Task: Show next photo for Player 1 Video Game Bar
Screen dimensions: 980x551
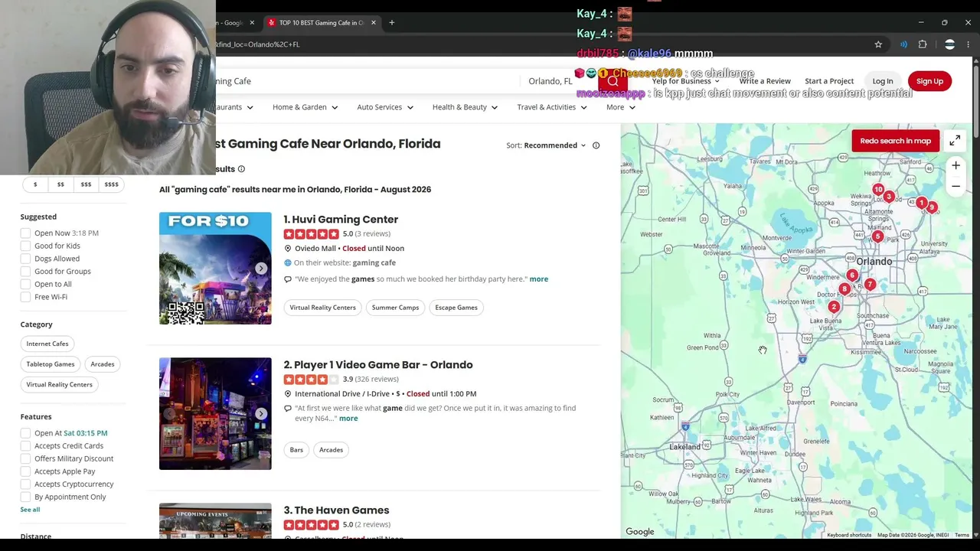Action: [261, 414]
